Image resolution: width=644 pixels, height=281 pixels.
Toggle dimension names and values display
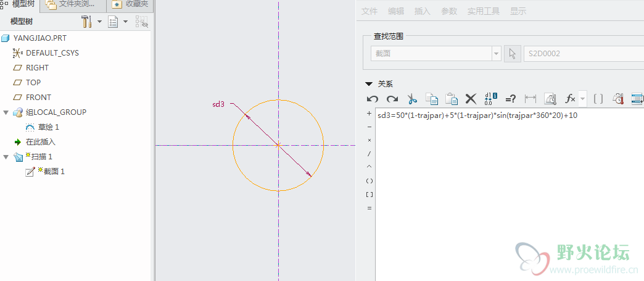click(491, 99)
